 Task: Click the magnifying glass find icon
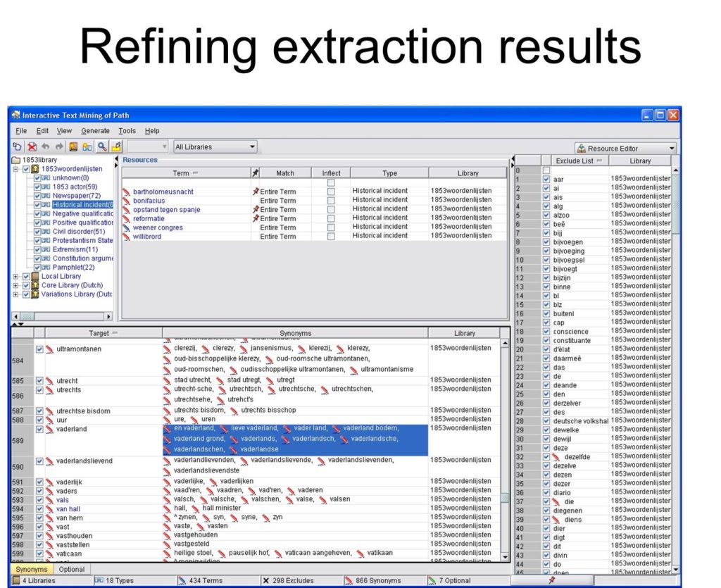coord(102,147)
